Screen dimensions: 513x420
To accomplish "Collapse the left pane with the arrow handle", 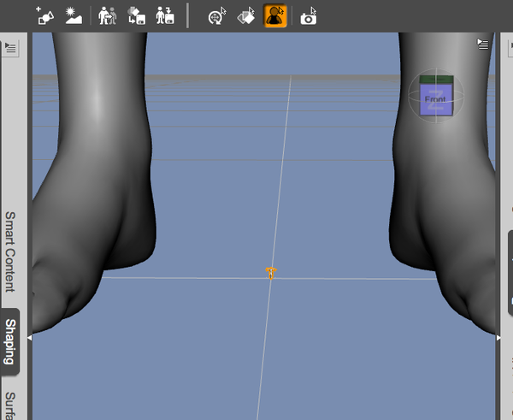I will click(x=29, y=338).
